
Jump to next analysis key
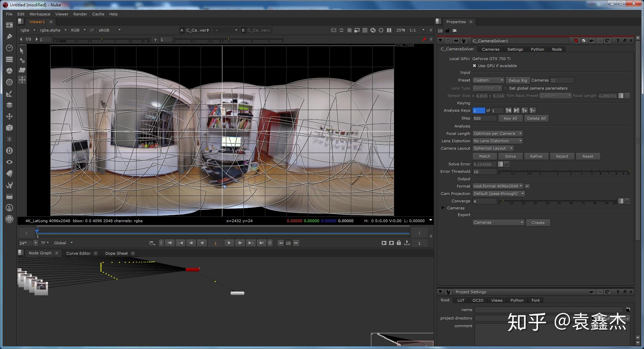(x=517, y=110)
